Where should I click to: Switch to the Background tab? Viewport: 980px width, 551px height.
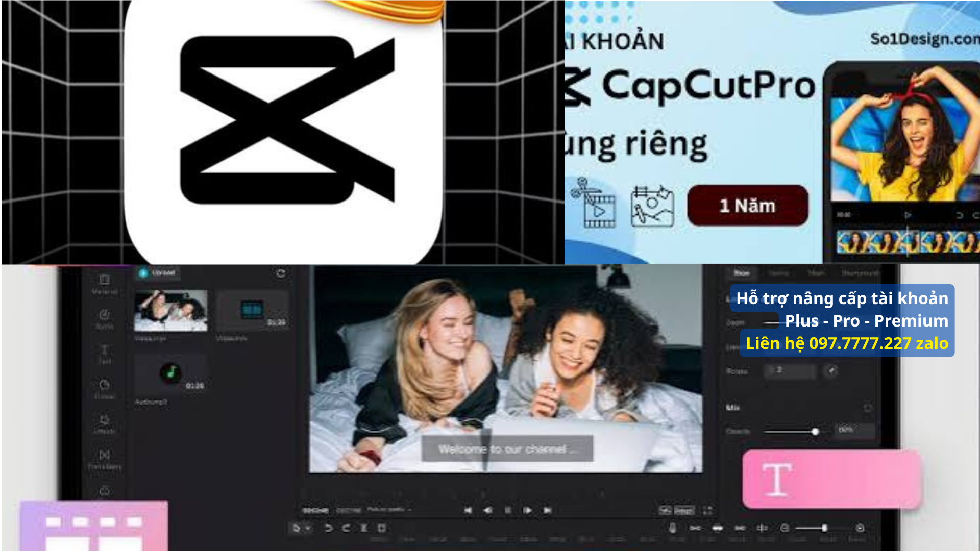[x=861, y=273]
